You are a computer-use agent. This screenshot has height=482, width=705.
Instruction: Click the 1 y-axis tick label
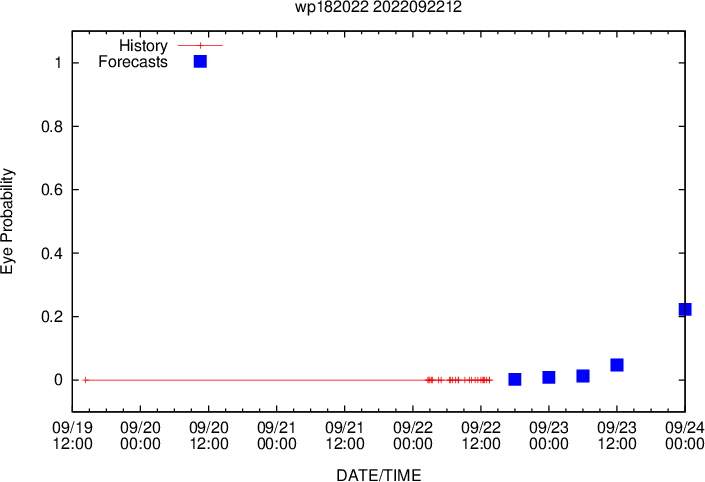click(x=58, y=62)
